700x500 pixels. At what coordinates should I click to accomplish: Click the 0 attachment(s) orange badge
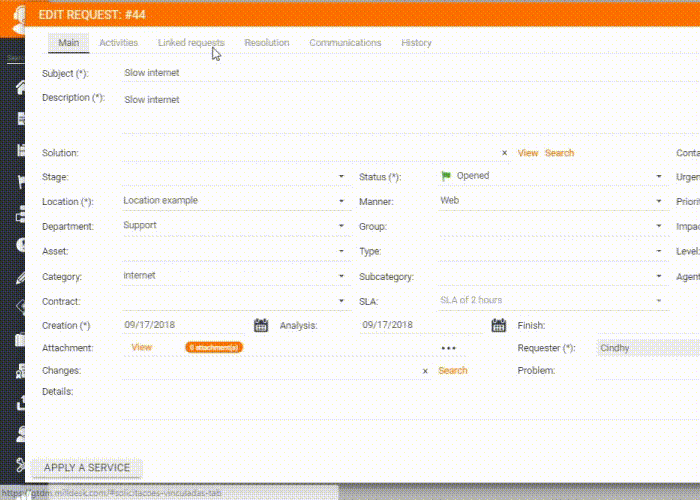[x=214, y=347]
